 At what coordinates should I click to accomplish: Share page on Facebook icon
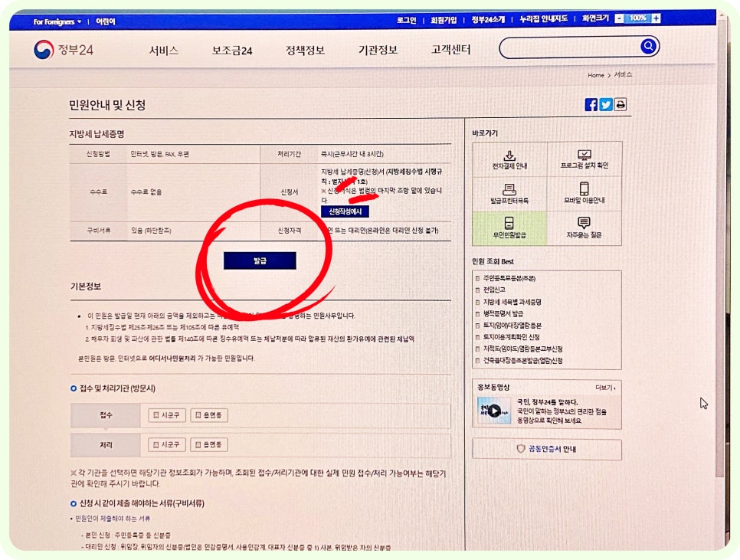point(591,105)
